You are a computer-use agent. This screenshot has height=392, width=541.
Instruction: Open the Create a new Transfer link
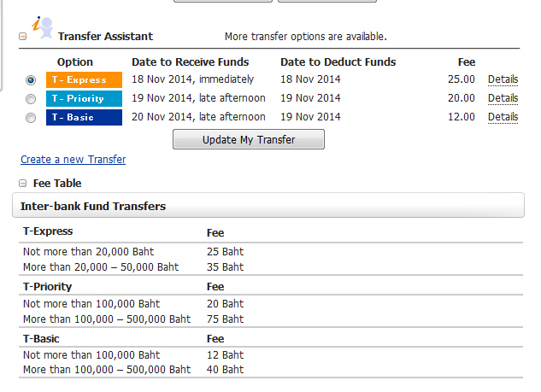pos(74,160)
